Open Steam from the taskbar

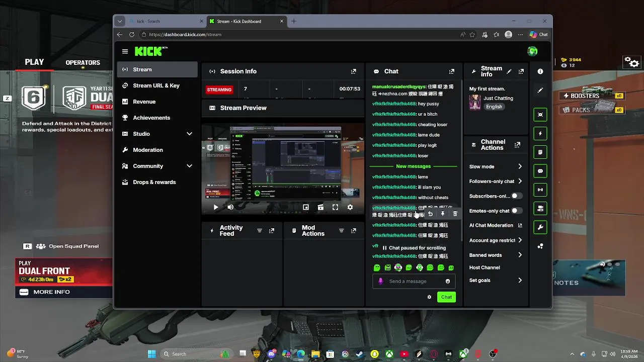point(359,354)
